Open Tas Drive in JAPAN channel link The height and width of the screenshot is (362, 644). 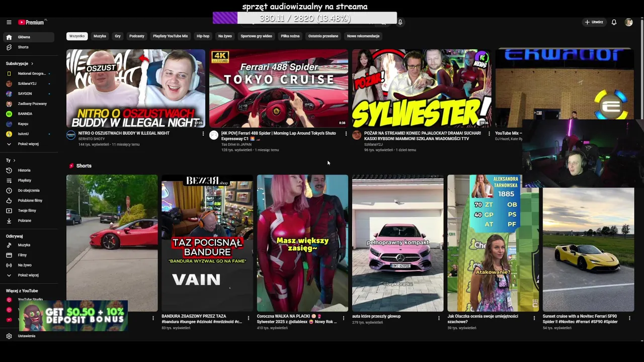coord(236,144)
